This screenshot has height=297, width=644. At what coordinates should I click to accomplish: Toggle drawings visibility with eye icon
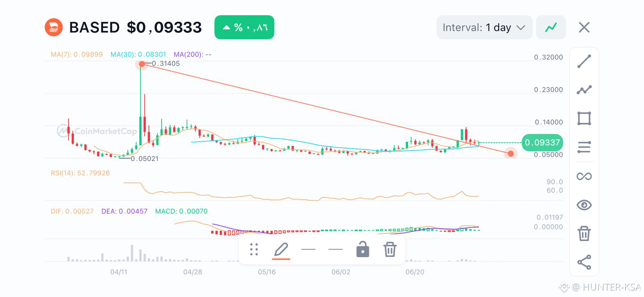584,205
